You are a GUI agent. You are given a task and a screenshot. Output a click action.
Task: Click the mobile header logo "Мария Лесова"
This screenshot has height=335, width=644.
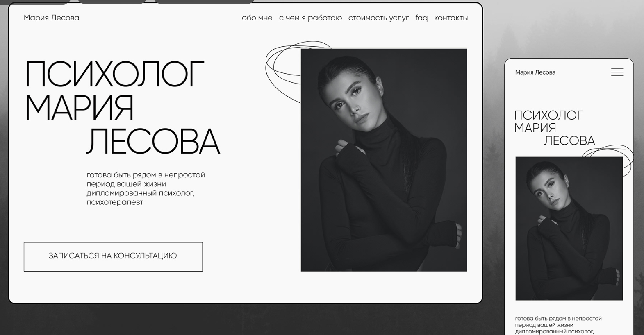click(x=535, y=72)
